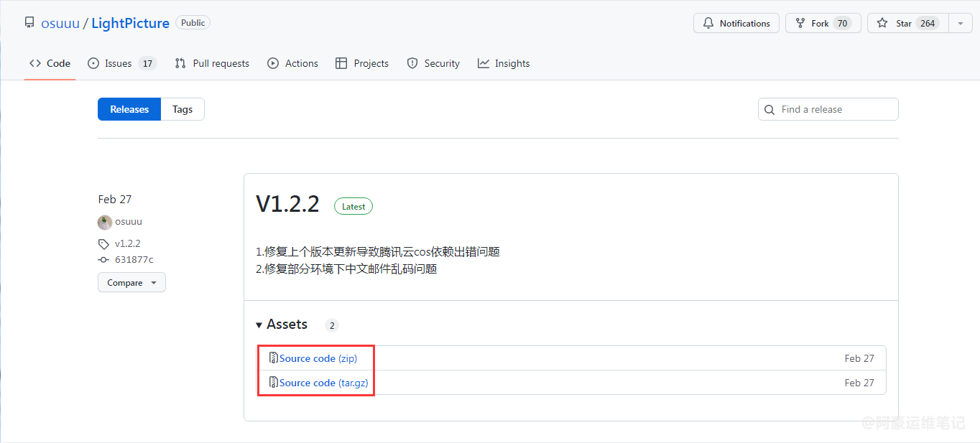Click the tar.gz file archive icon
The width and height of the screenshot is (980, 443).
(x=274, y=383)
